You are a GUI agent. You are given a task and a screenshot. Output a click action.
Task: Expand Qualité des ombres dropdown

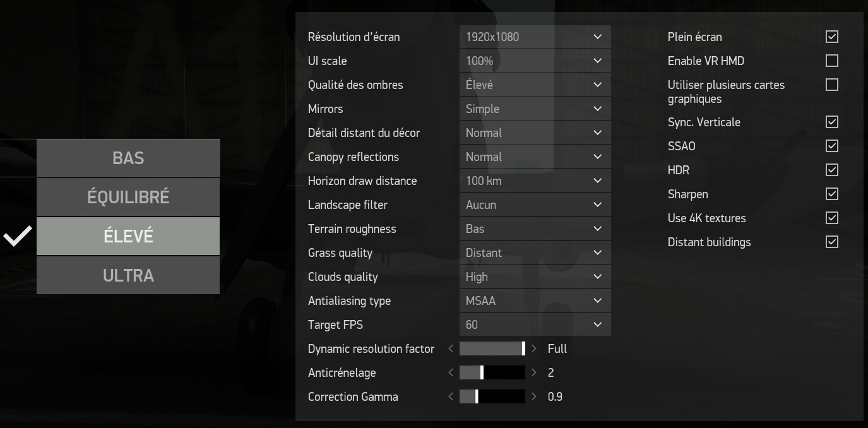tap(535, 85)
